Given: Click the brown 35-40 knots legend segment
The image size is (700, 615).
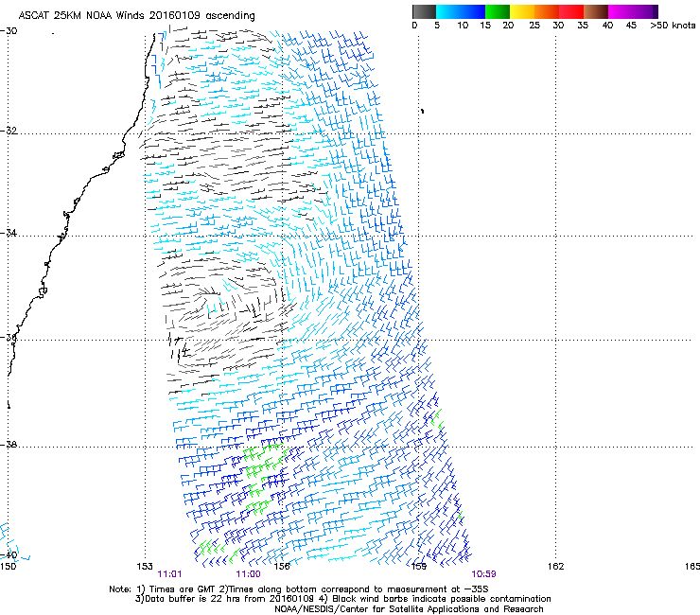Looking at the screenshot, I should click(596, 11).
